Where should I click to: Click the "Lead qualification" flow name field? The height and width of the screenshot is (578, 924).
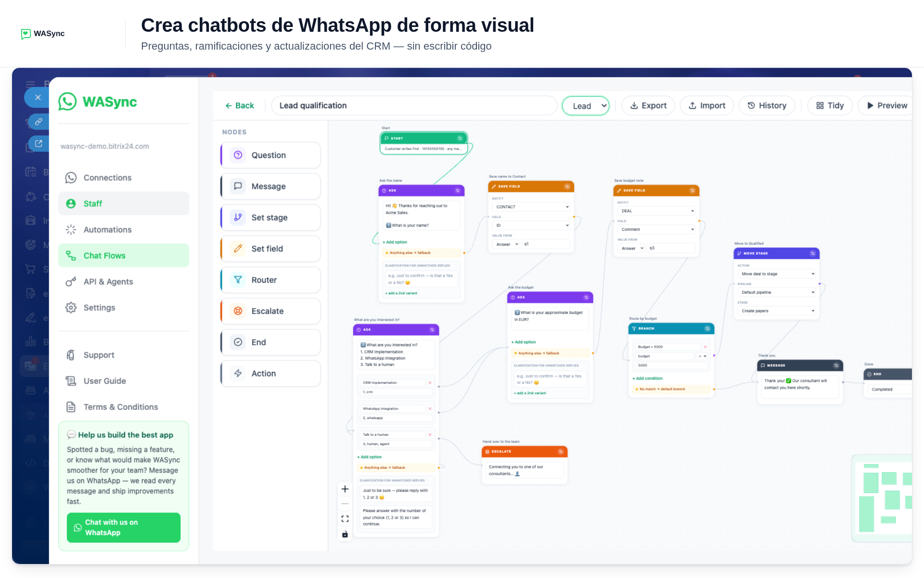(414, 106)
